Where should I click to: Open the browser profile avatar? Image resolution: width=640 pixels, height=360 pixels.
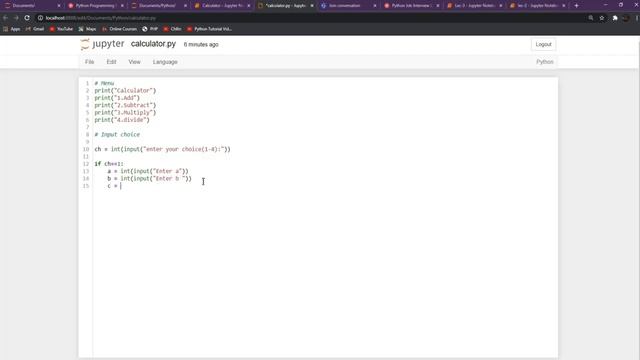tap(626, 18)
